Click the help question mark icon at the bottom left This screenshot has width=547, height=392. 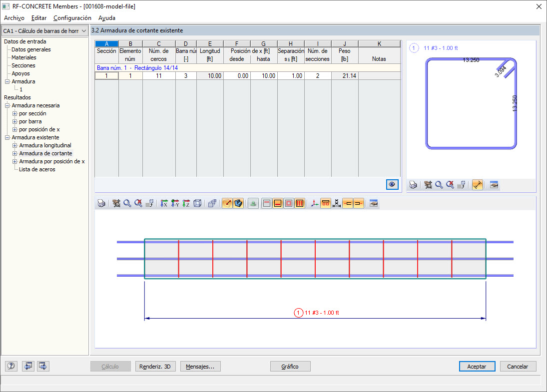tap(11, 366)
